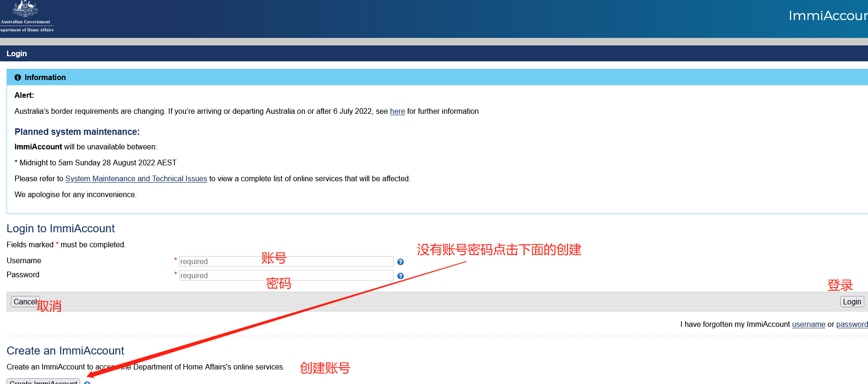Click the 'Fields marked * must be completed' note

click(x=66, y=244)
